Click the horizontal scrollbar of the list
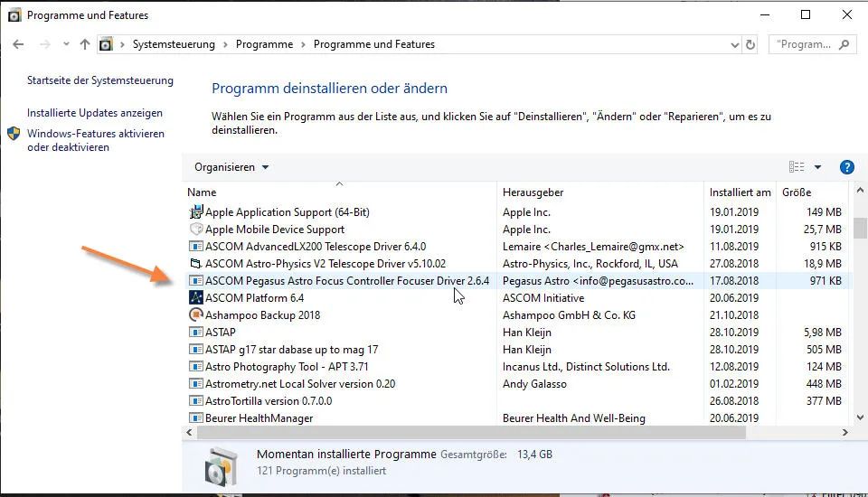 (470, 433)
